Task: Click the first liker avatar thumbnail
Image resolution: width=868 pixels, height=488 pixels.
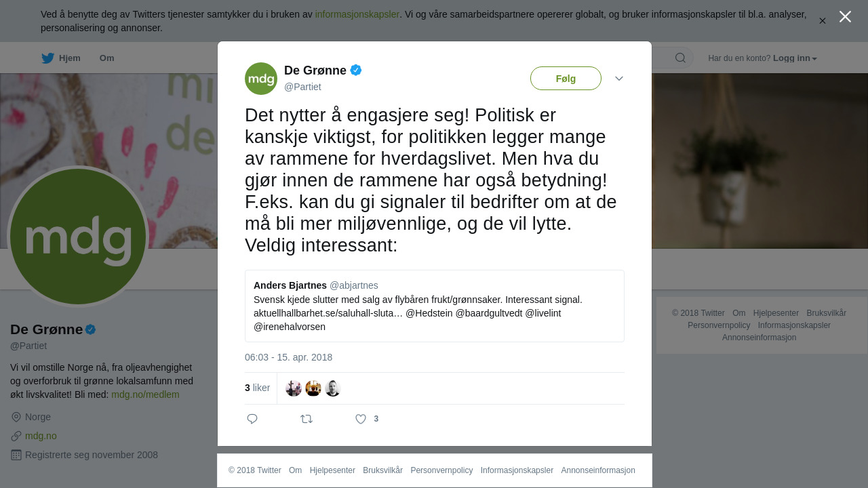Action: click(x=294, y=388)
